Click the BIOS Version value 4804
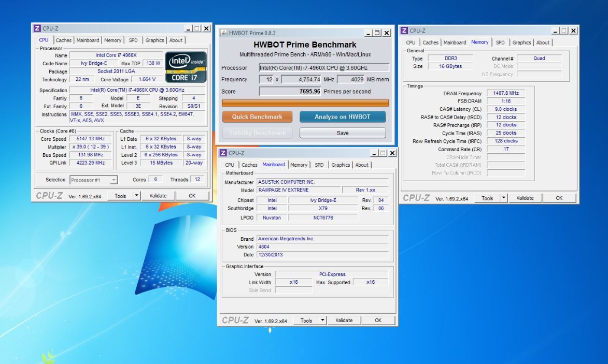Viewport: 608px width, 364px height. tap(322, 246)
